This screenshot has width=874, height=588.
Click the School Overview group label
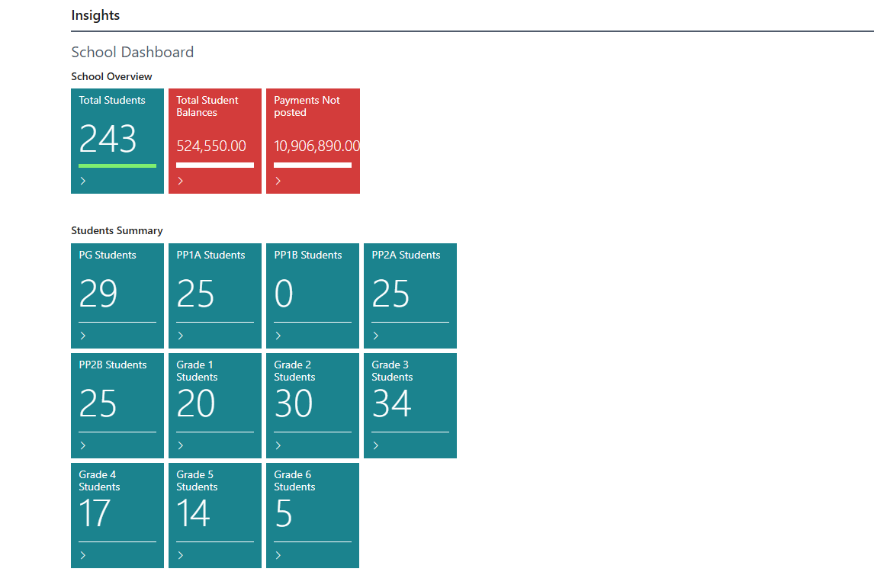[111, 76]
